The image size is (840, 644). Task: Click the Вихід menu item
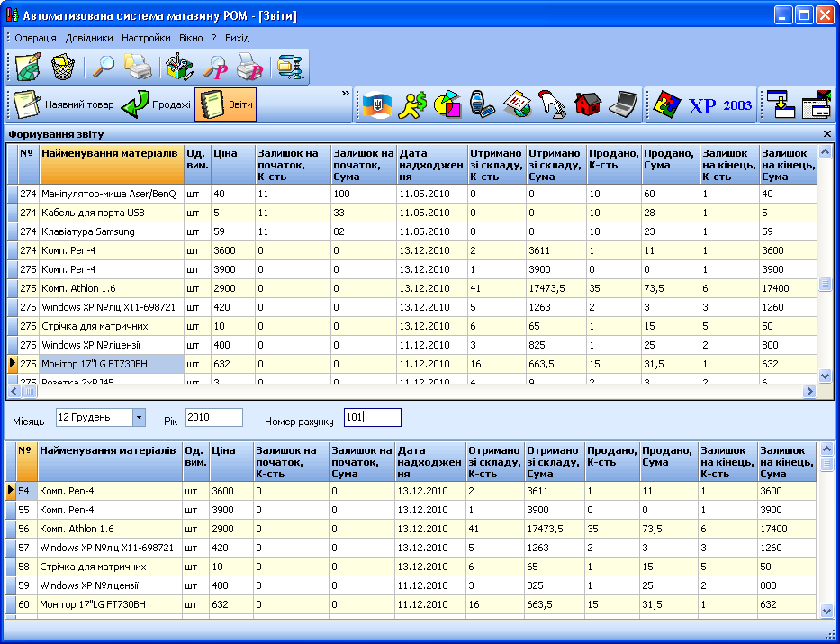pos(238,38)
